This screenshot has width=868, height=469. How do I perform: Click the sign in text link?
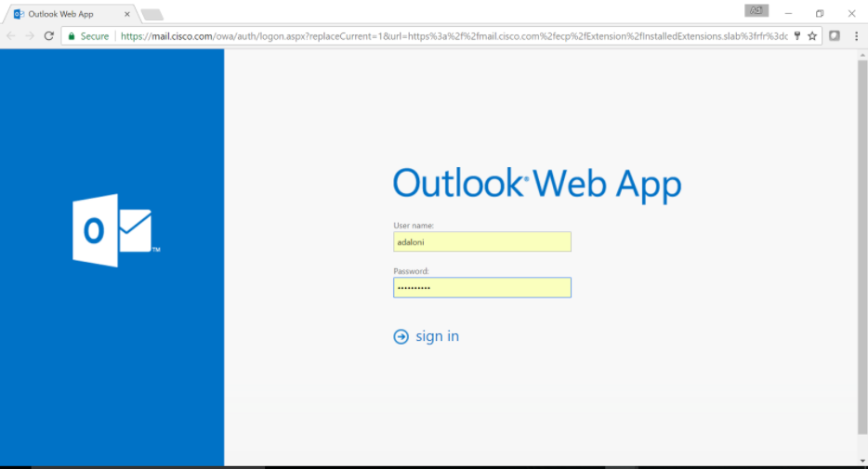pyautogui.click(x=437, y=336)
